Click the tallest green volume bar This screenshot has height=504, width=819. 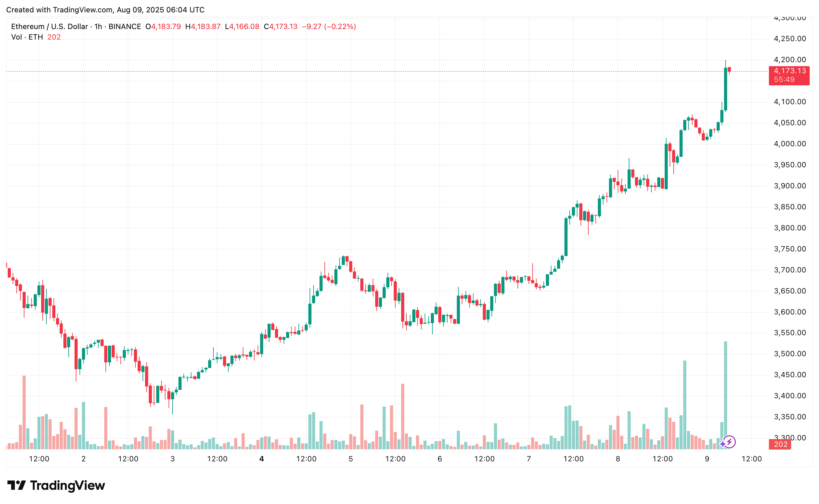tap(725, 395)
